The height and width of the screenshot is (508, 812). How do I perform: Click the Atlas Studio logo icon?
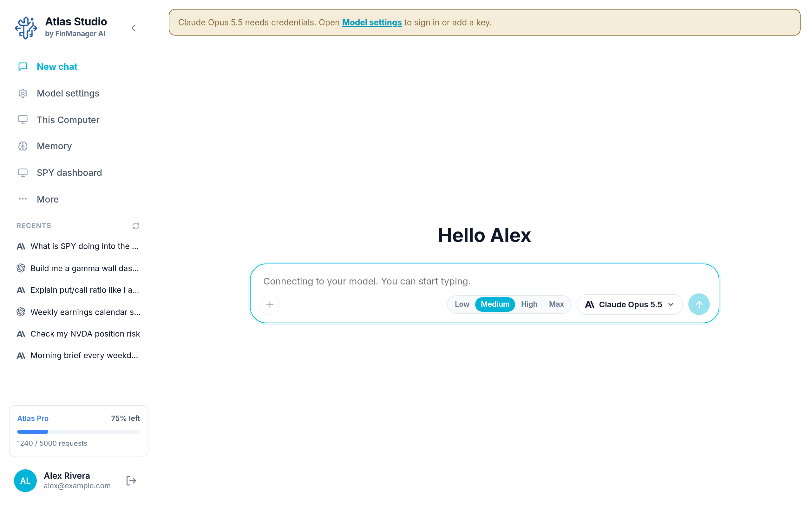click(x=26, y=28)
